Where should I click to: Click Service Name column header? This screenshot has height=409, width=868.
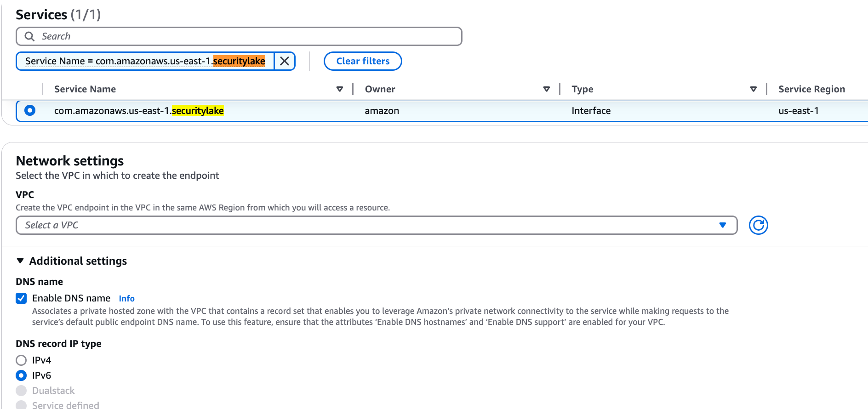85,89
